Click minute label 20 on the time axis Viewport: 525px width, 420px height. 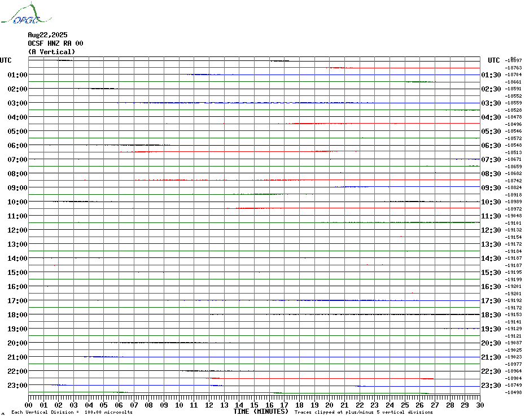coord(330,405)
